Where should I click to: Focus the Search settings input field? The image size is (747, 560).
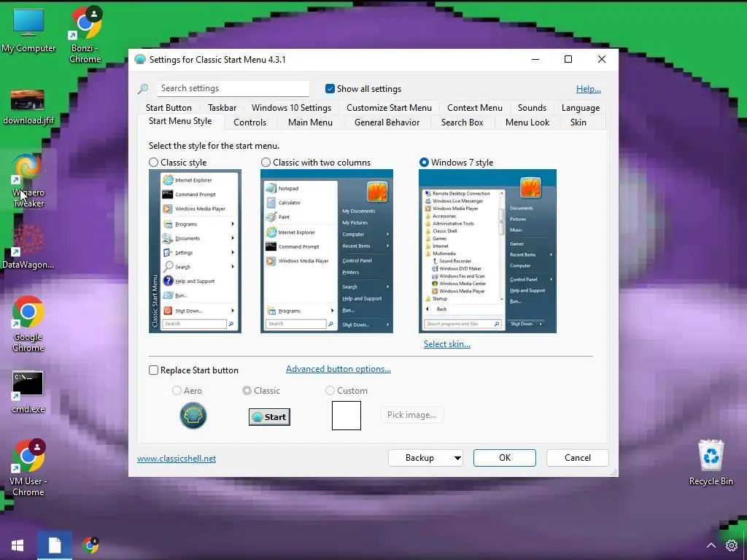pyautogui.click(x=233, y=88)
